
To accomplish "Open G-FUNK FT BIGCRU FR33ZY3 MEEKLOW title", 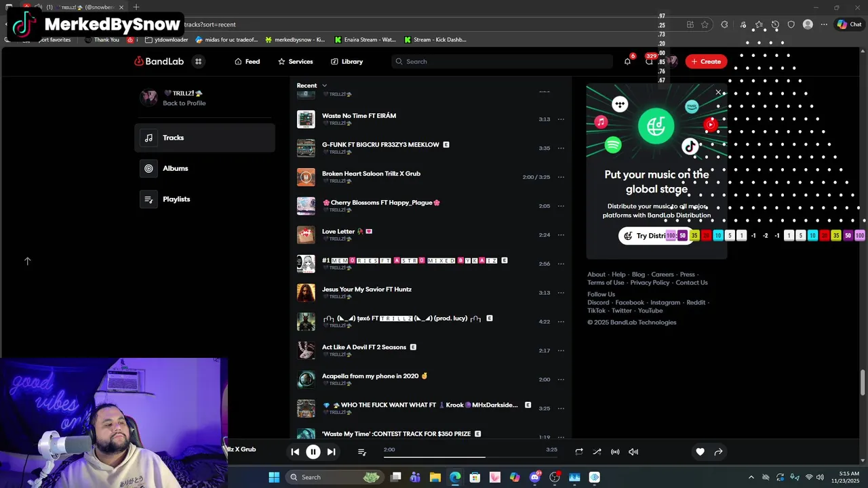I will tap(380, 145).
